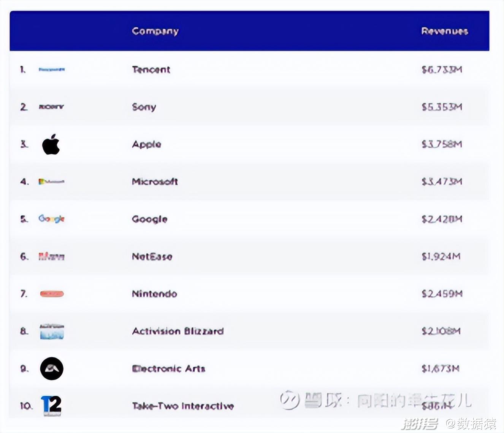The width and height of the screenshot is (504, 433).
Task: Click rank number 6 beside NetEase
Action: (x=24, y=256)
